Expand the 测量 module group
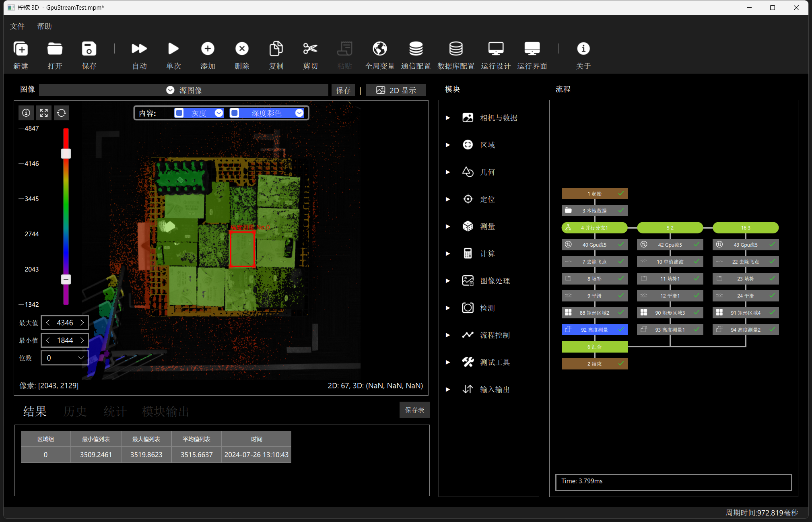Screen dimensions: 812x522 [x=448, y=227]
